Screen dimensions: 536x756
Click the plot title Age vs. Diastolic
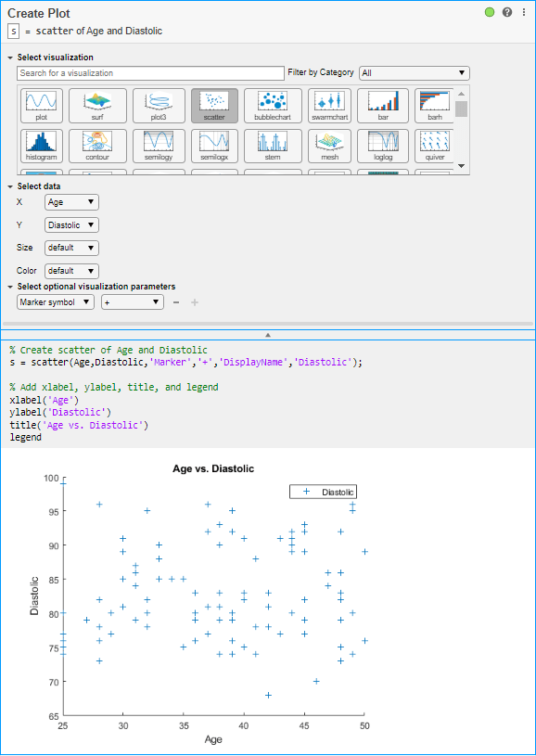[x=213, y=468]
